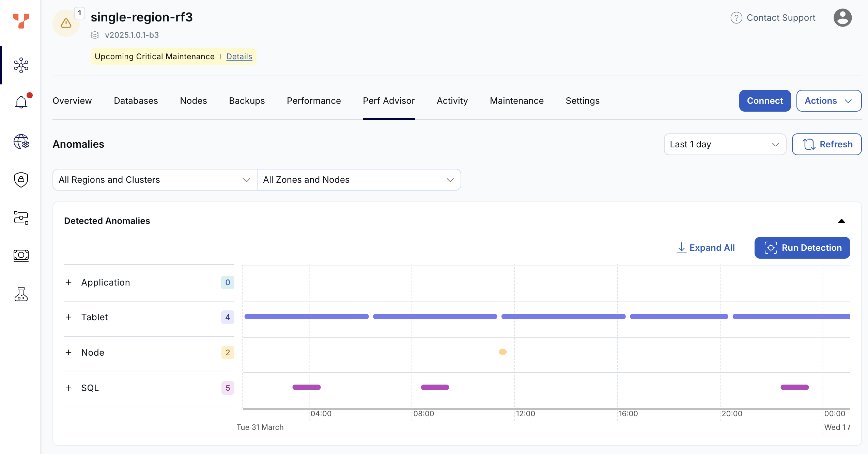868x454 pixels.
Task: Click the user profile avatar icon
Action: coord(842,18)
